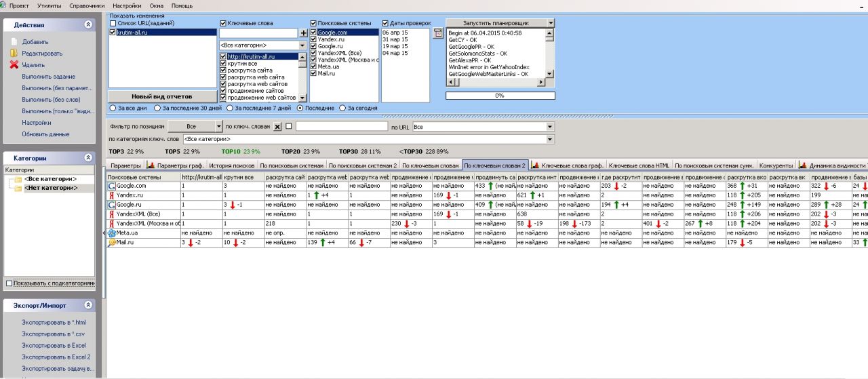Uncheck Yandex.ru in search systems list
This screenshot has height=379, width=868.
click(x=313, y=39)
